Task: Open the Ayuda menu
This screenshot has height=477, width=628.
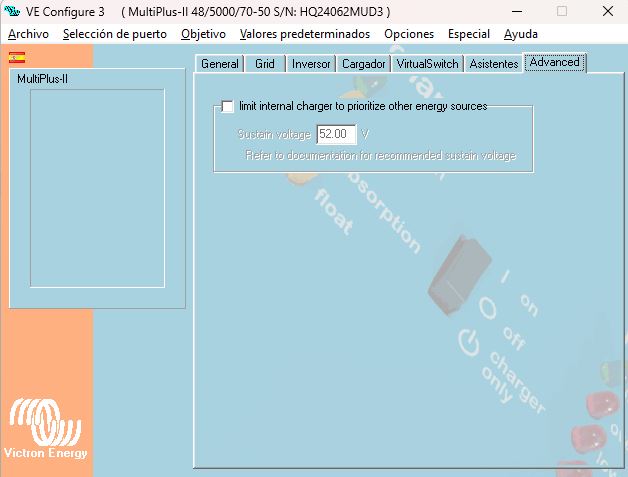Action: coord(521,34)
